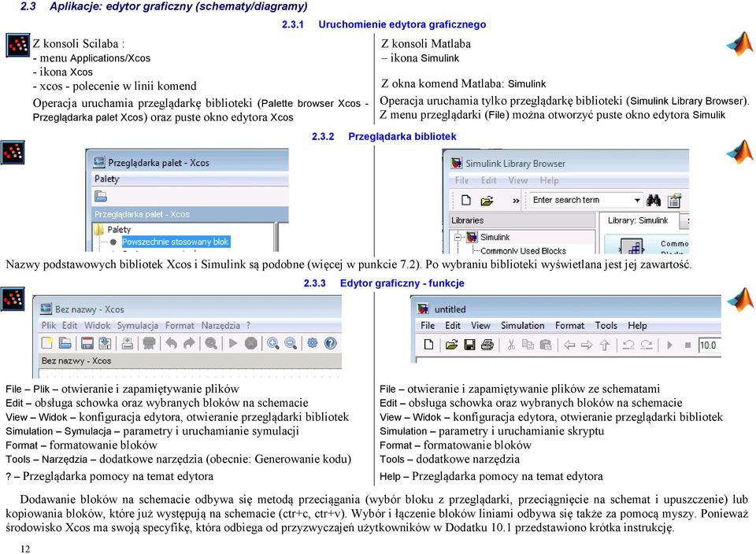Click Print icon in untitled Simulink toolbar
Screen dimensions: 756x554
coord(487,345)
